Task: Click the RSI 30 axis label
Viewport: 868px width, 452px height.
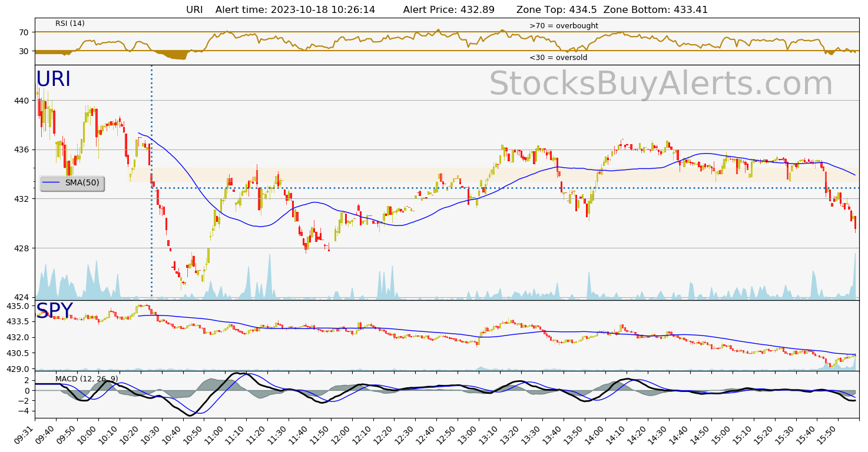Action: coord(24,51)
